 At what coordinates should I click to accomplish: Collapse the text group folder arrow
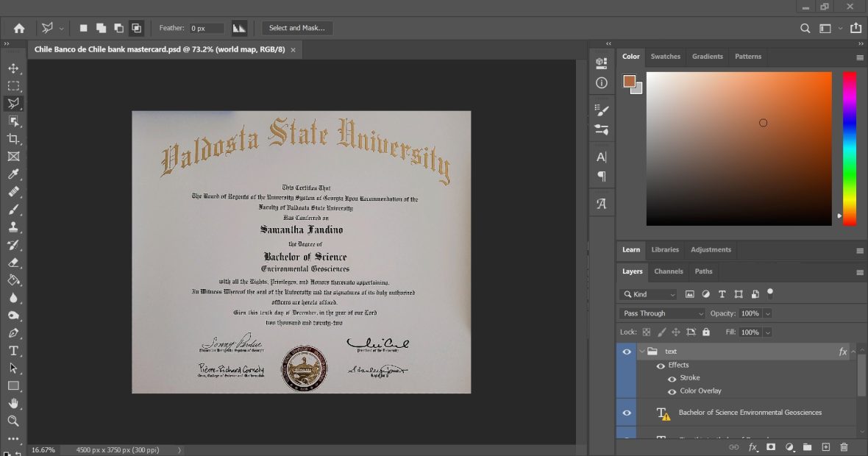tap(642, 352)
